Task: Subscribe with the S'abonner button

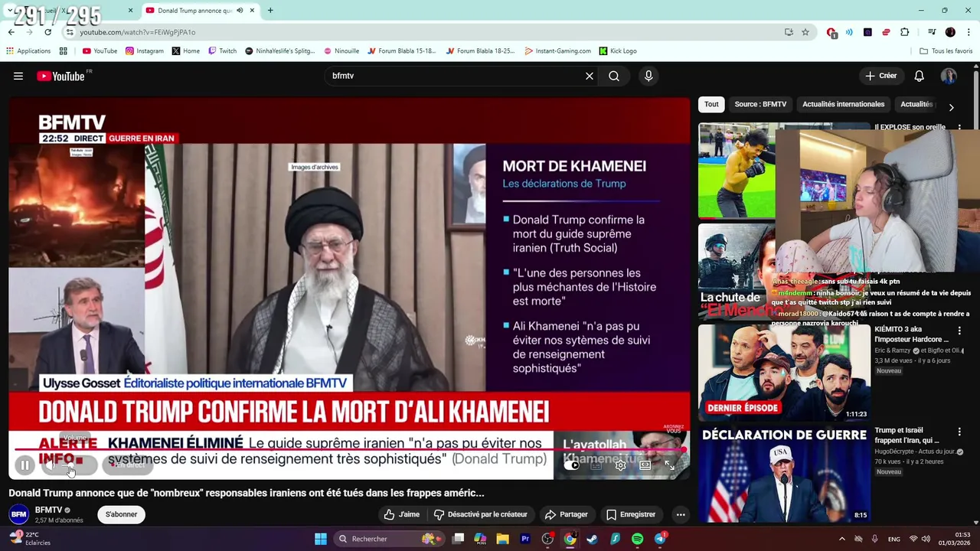Action: pyautogui.click(x=121, y=514)
